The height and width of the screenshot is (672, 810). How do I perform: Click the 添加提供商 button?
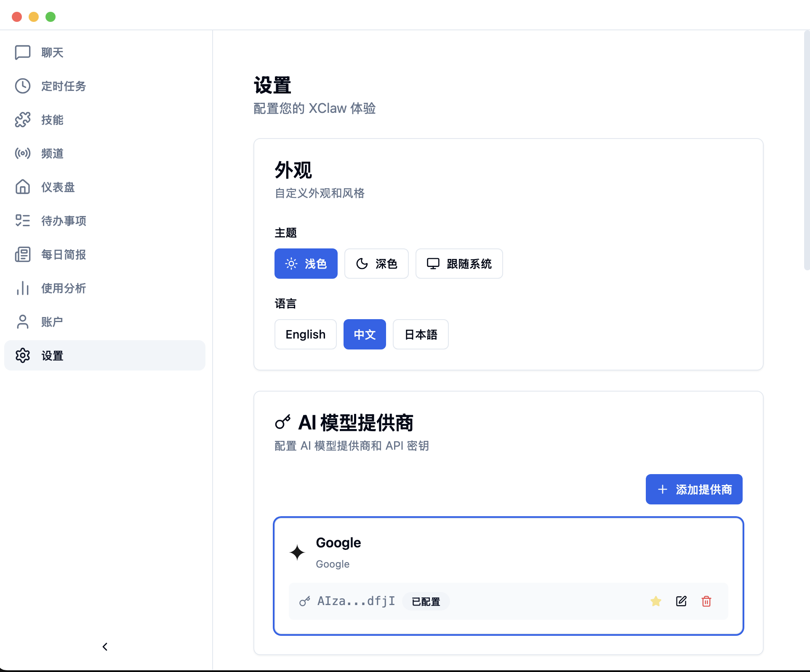coord(693,489)
